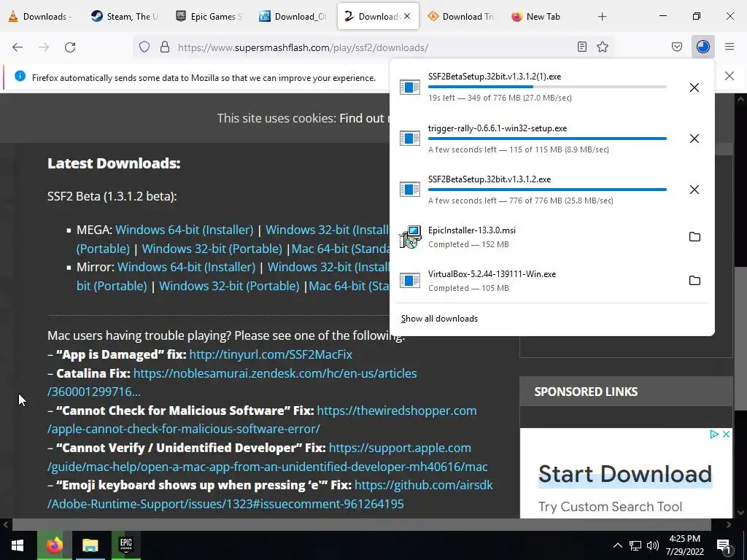This screenshot has height=560, width=747.
Task: Show hidden system tray icons
Action: point(617,545)
